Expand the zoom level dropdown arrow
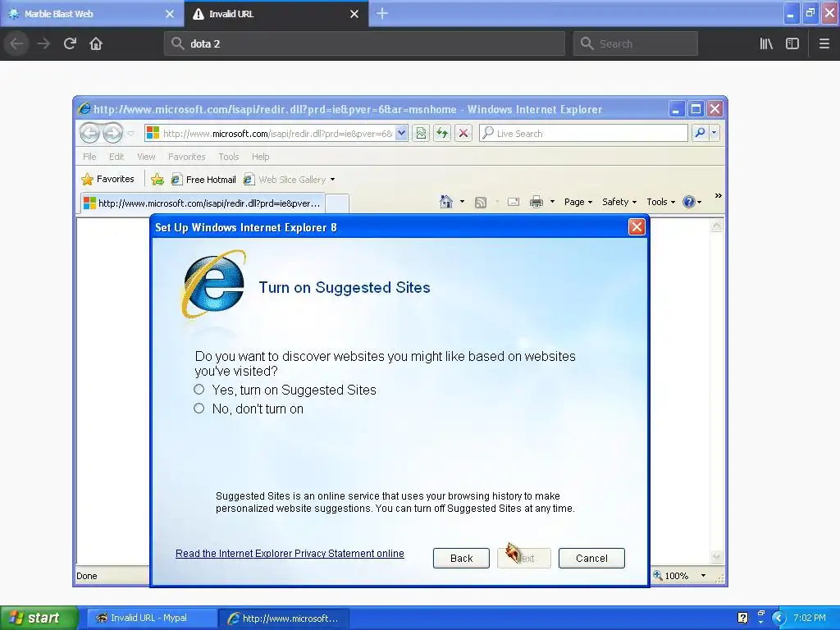Viewport: 840px width, 630px height. 703,575
